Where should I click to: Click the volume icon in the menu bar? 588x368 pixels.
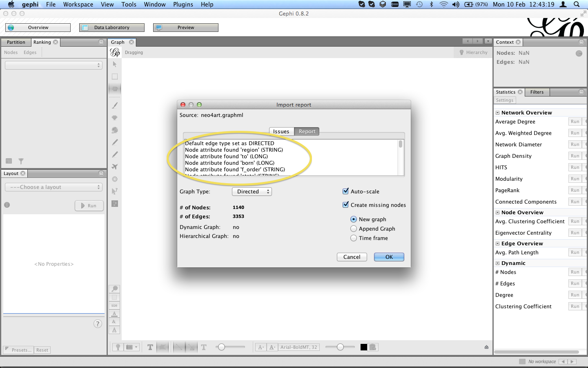click(x=456, y=4)
